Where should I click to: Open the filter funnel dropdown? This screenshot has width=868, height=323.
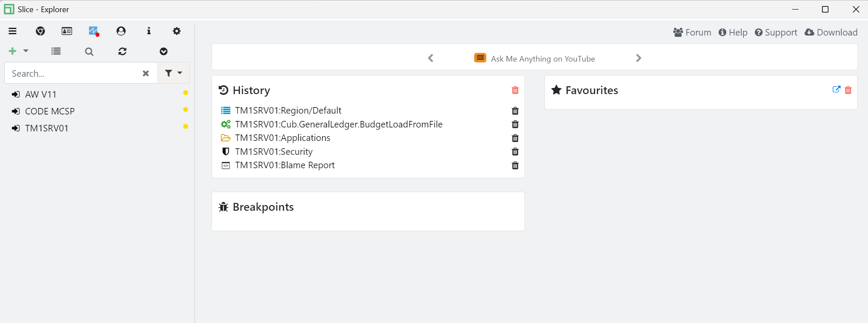[174, 73]
